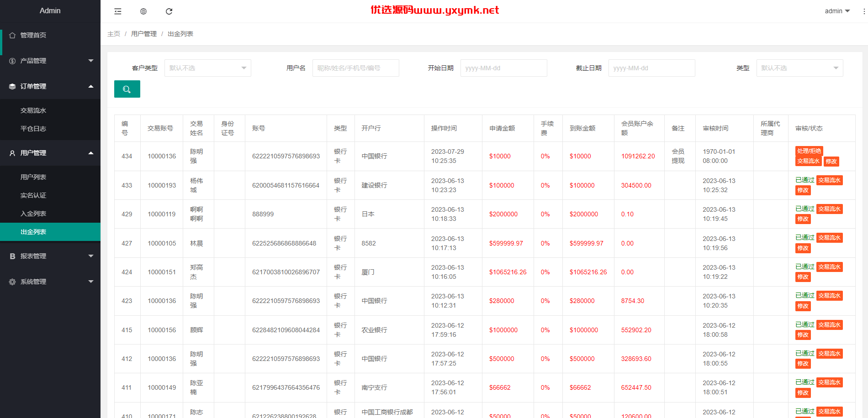The image size is (868, 418).
Task: Click 修改 button for row 434
Action: point(831,161)
